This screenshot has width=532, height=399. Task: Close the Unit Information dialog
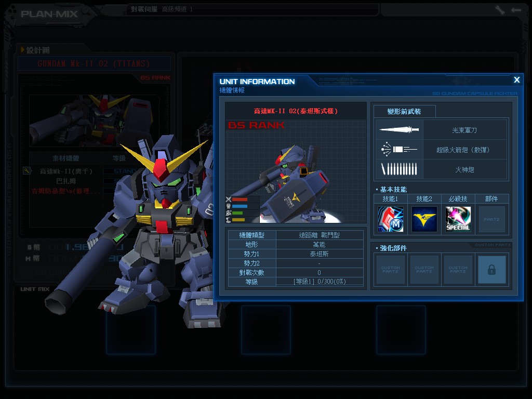pos(517,79)
